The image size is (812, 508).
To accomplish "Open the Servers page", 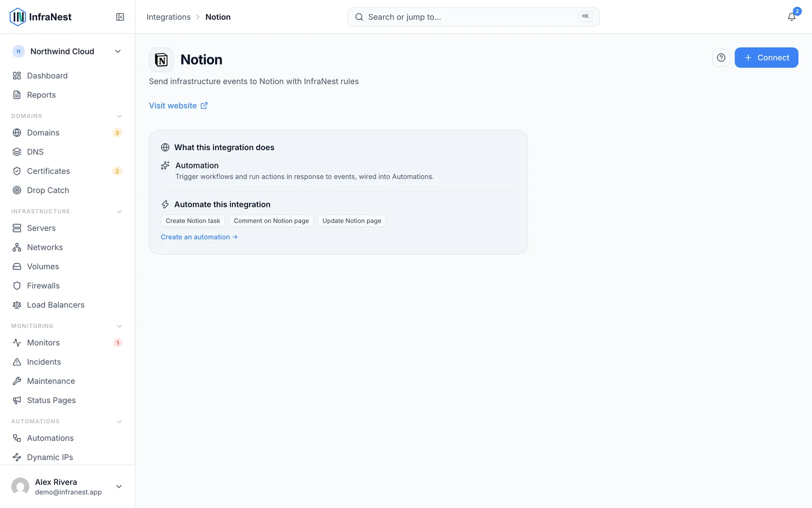I will point(67,228).
